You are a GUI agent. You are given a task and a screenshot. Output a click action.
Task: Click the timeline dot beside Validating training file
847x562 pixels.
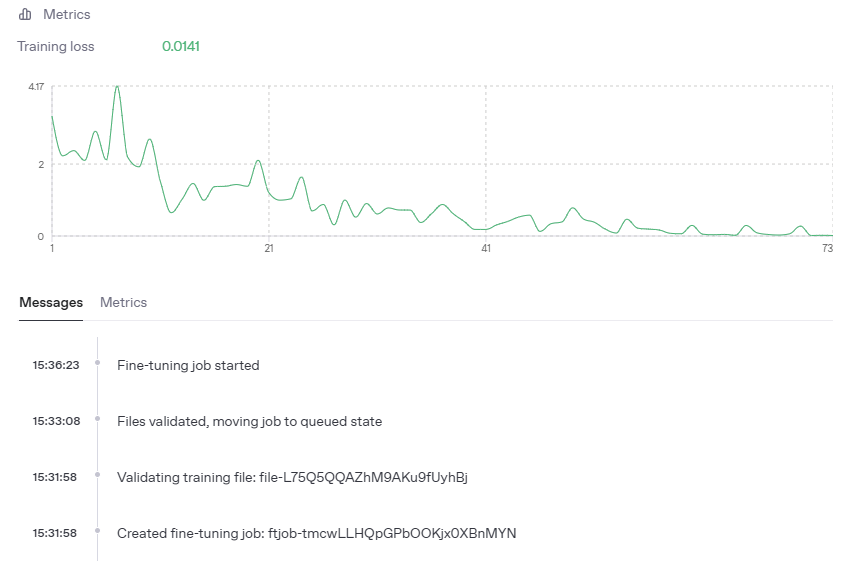point(97,475)
